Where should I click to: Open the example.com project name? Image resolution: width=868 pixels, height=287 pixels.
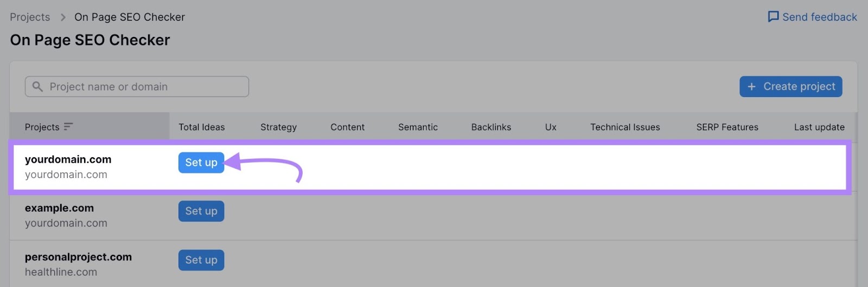59,208
